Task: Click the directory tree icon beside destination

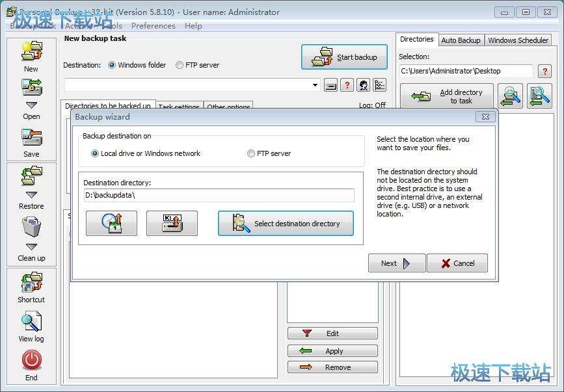Action: tap(379, 86)
